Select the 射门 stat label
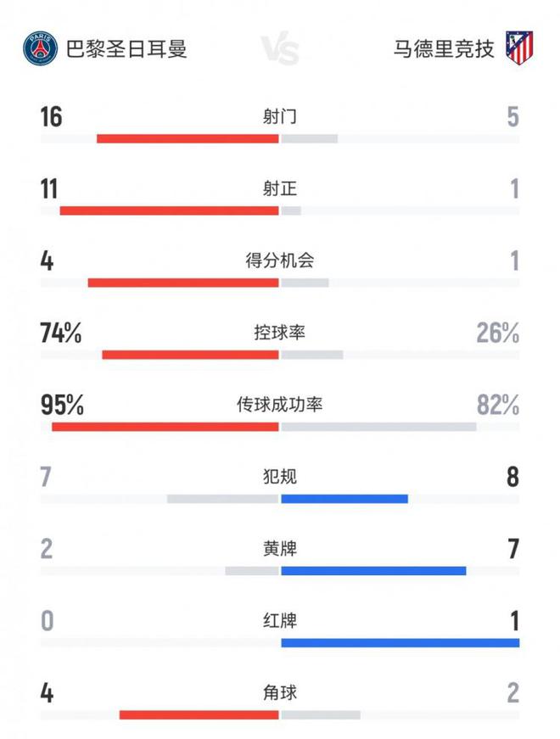The width and height of the screenshot is (560, 739). [x=280, y=116]
